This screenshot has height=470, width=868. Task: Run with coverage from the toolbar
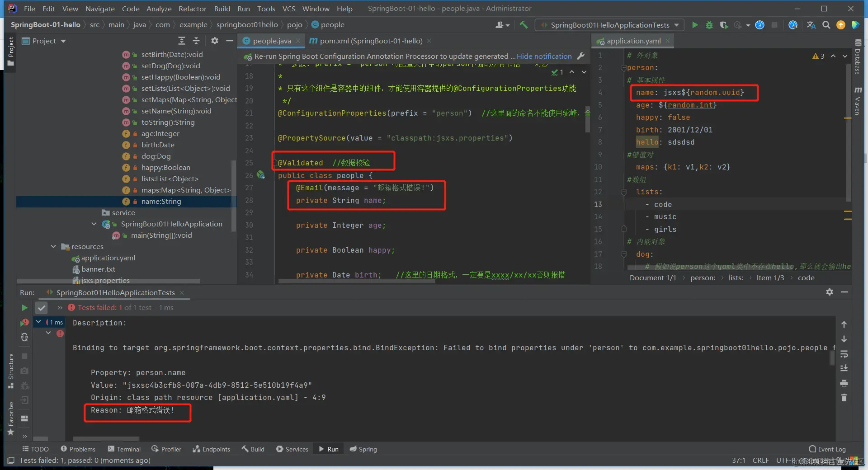click(x=724, y=25)
